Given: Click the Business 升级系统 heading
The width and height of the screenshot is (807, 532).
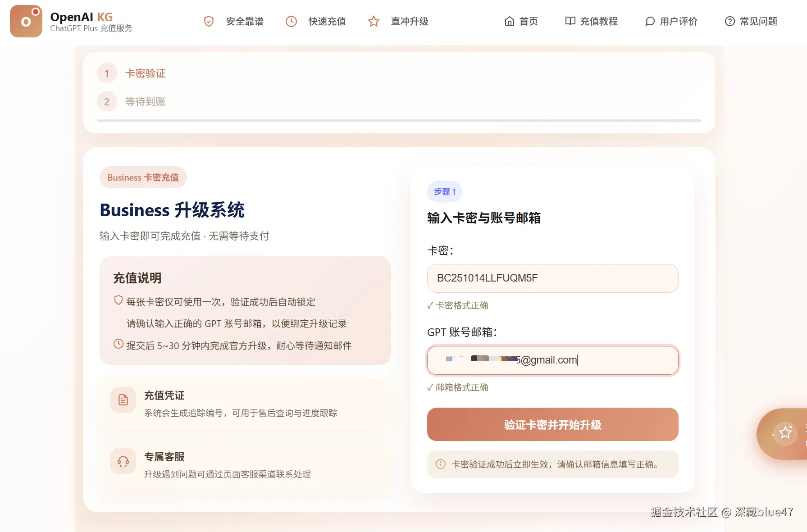Looking at the screenshot, I should pyautogui.click(x=172, y=210).
